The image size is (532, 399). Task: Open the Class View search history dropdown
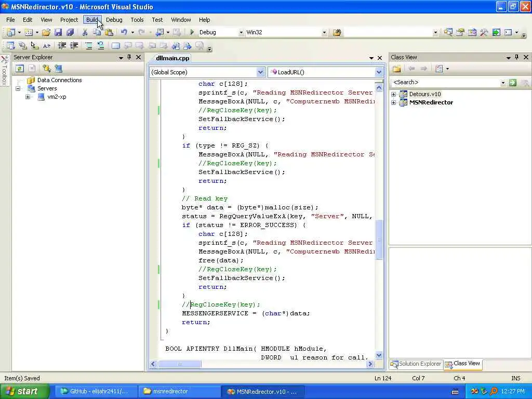coord(503,83)
